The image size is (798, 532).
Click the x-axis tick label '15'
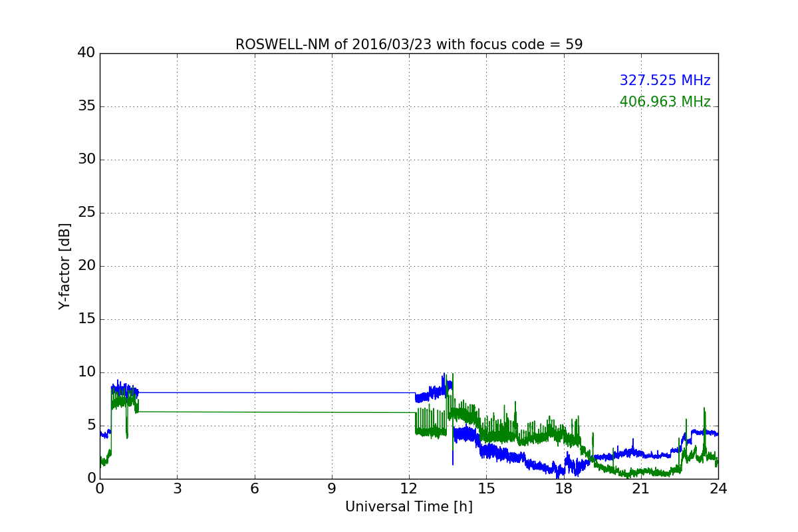[x=486, y=489]
